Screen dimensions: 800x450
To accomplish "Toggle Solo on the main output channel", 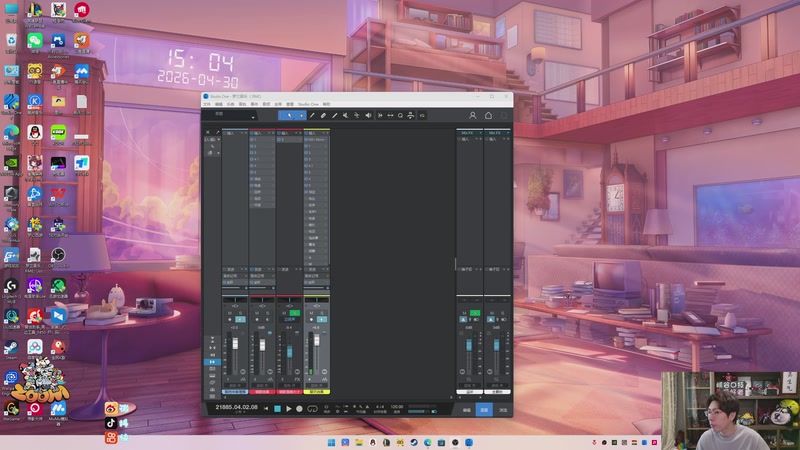I will pyautogui.click(x=503, y=313).
